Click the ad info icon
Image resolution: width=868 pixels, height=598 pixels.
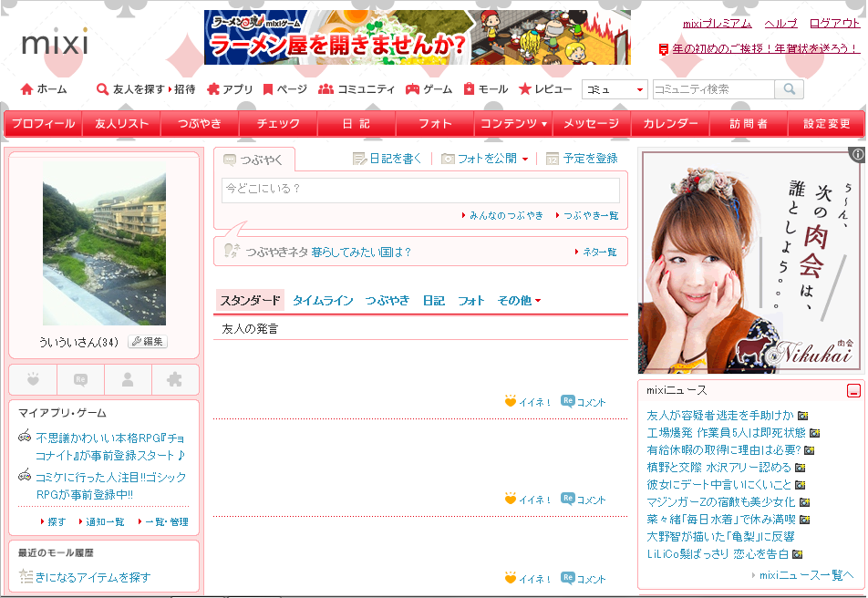(857, 154)
